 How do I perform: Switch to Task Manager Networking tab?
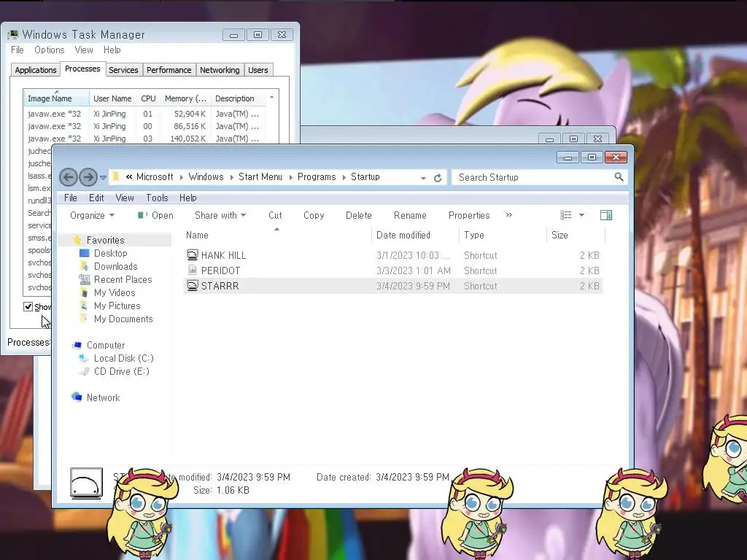(x=220, y=70)
